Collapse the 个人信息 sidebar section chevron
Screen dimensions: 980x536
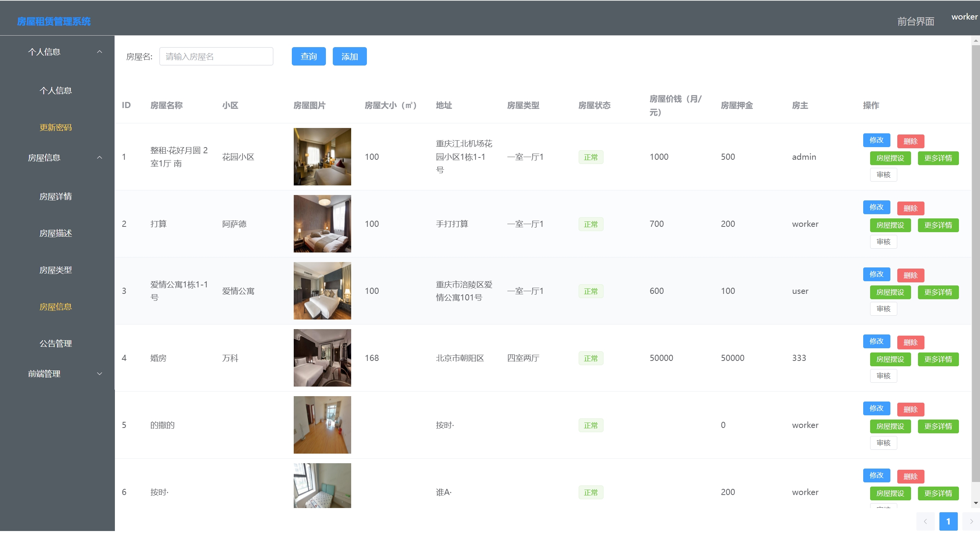click(100, 52)
